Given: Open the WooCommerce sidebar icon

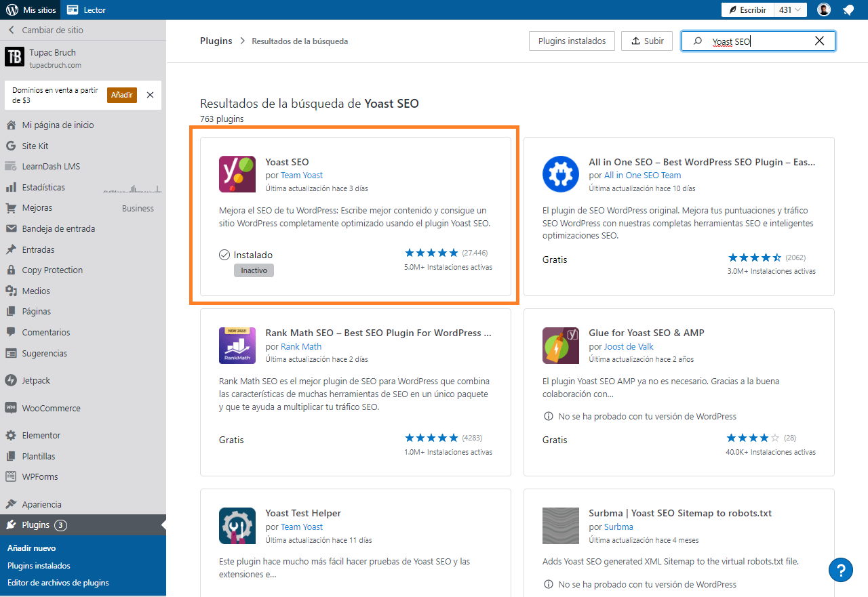Looking at the screenshot, I should tap(12, 408).
